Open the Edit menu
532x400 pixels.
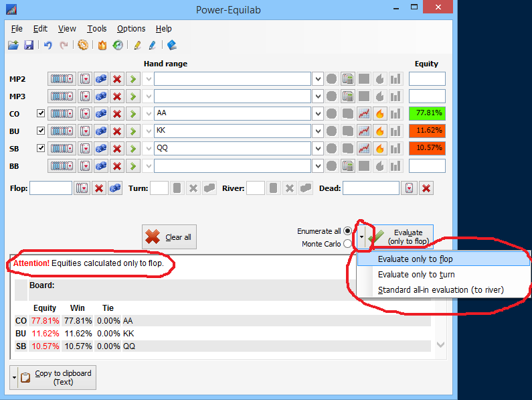coord(40,29)
